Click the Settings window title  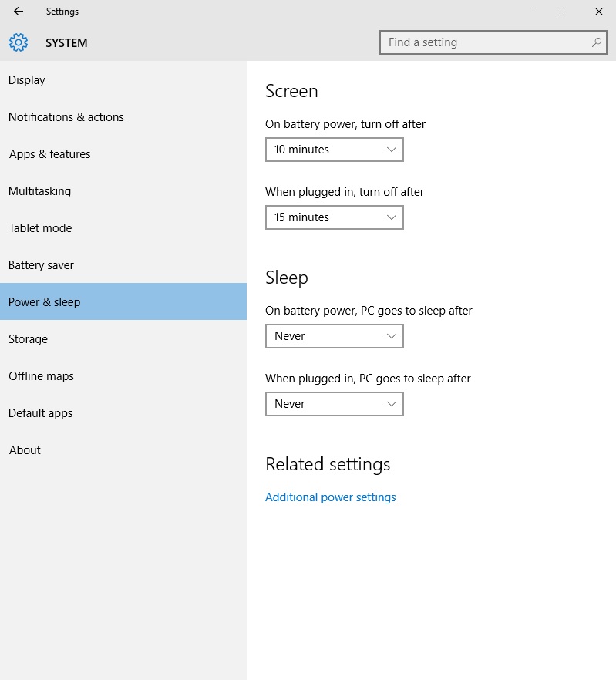coord(62,12)
